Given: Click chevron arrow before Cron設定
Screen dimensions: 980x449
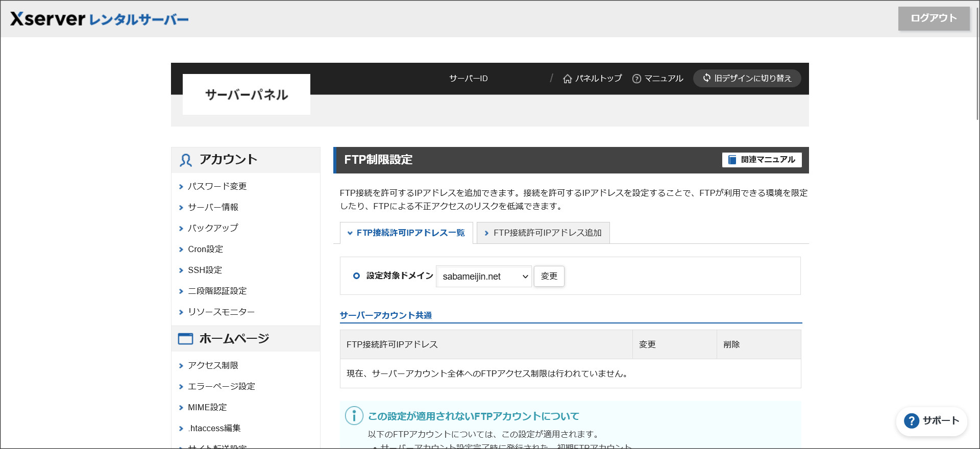Looking at the screenshot, I should point(181,250).
